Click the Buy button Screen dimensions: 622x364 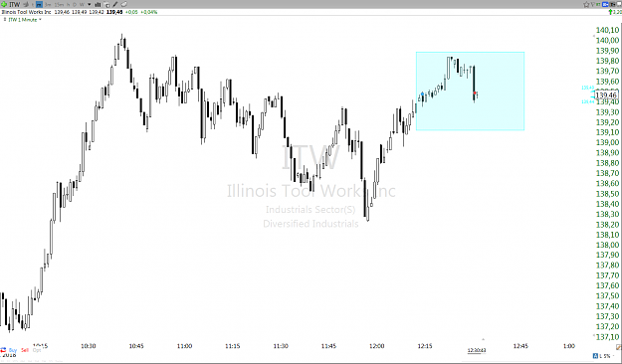(13, 350)
